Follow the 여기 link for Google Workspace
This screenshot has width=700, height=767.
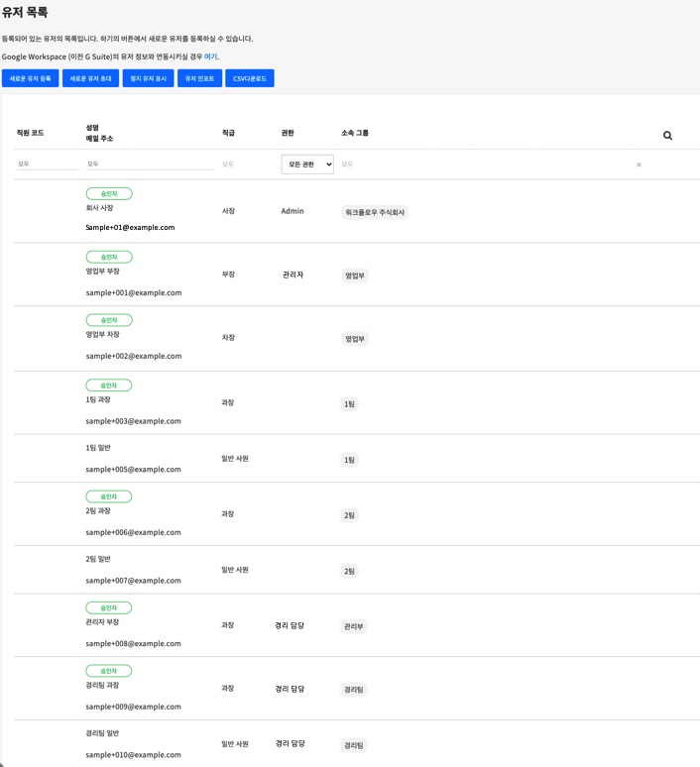coord(210,56)
